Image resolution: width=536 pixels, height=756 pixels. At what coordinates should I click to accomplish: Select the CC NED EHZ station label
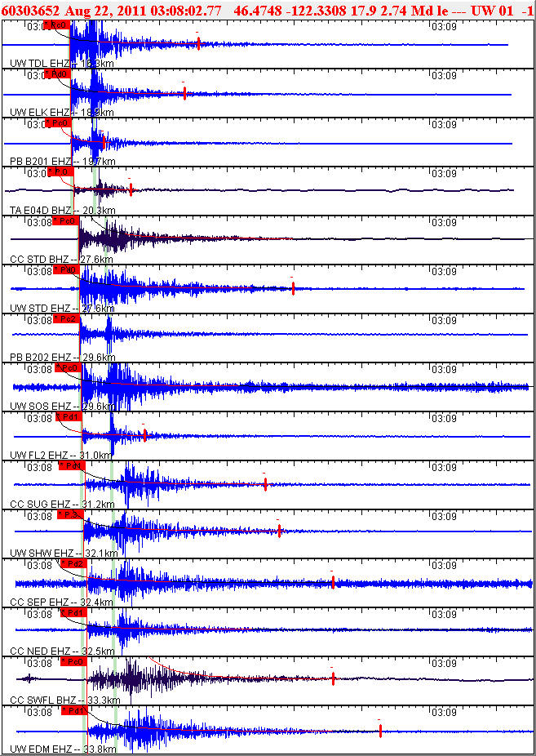62,651
